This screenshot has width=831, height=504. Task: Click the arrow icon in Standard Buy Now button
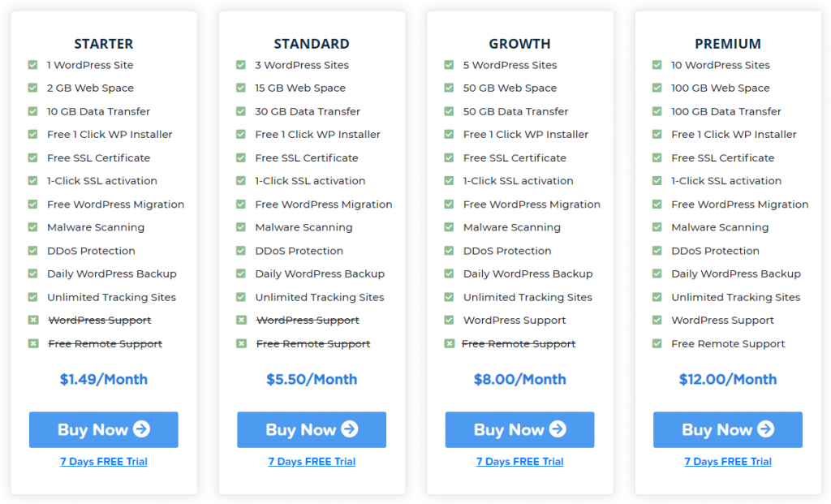pyautogui.click(x=350, y=429)
